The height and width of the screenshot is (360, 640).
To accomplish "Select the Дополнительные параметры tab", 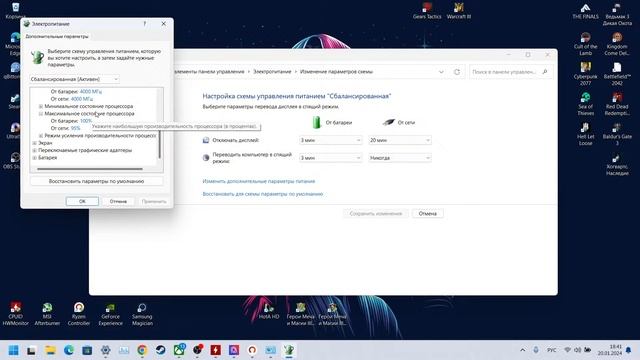I will [x=57, y=36].
